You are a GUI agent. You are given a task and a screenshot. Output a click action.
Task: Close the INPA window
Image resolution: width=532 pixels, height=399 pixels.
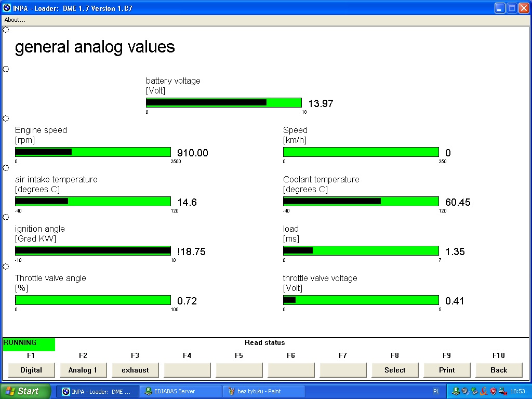coord(524,8)
